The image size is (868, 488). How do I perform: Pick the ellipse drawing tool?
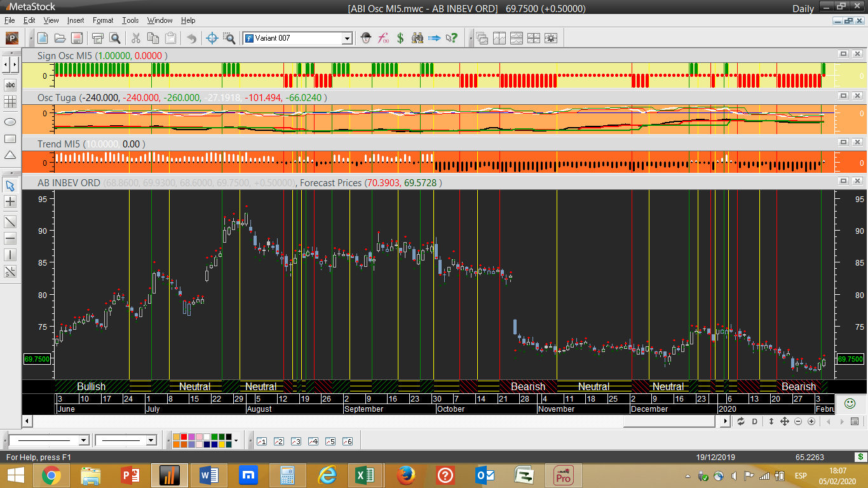pyautogui.click(x=10, y=121)
